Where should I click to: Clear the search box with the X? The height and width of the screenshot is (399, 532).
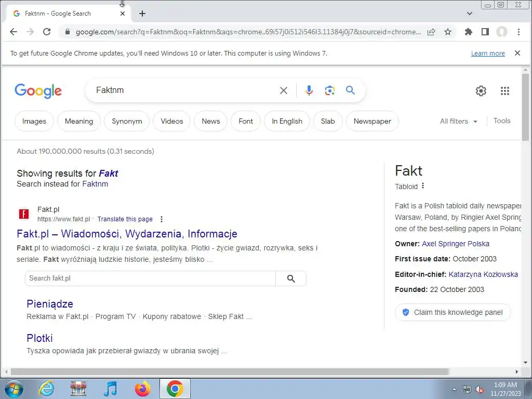pos(283,90)
